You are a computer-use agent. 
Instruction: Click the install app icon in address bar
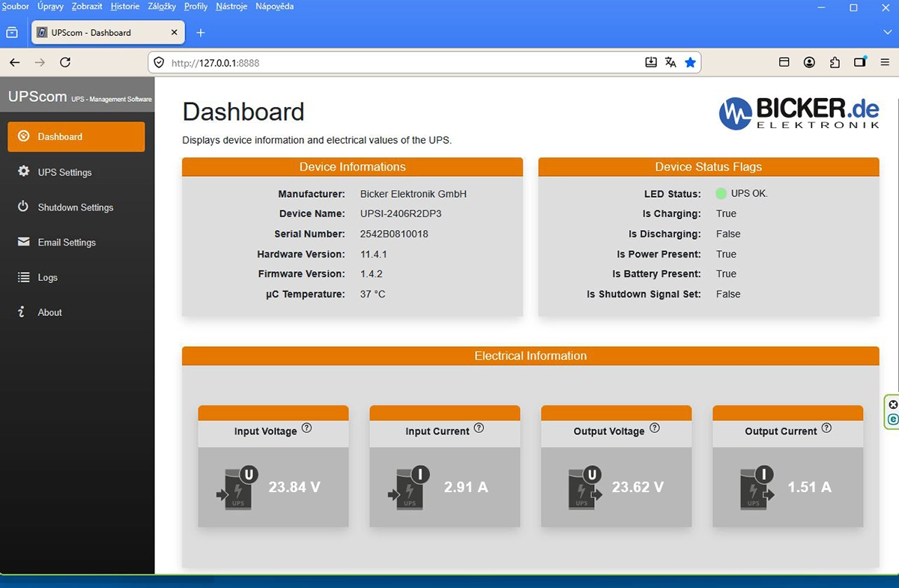point(651,63)
